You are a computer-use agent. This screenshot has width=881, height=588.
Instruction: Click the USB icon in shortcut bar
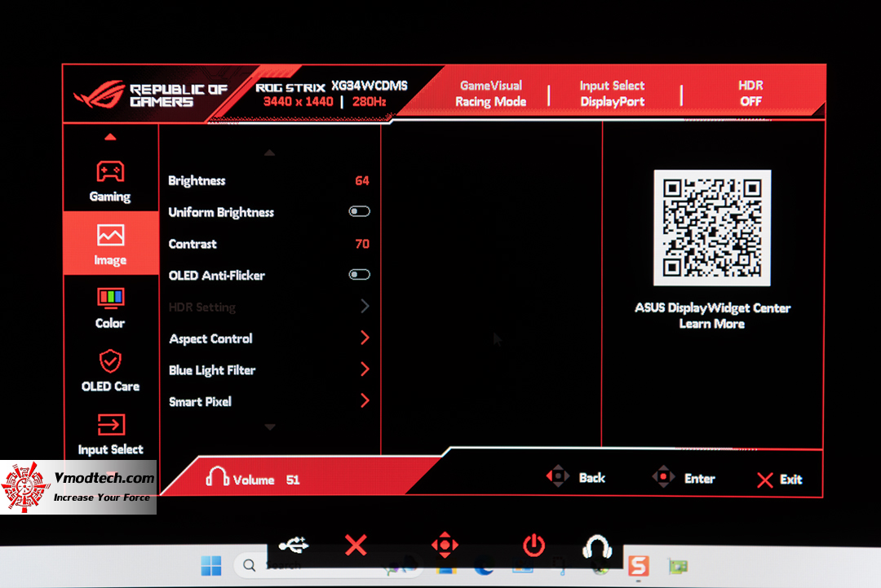[x=294, y=545]
